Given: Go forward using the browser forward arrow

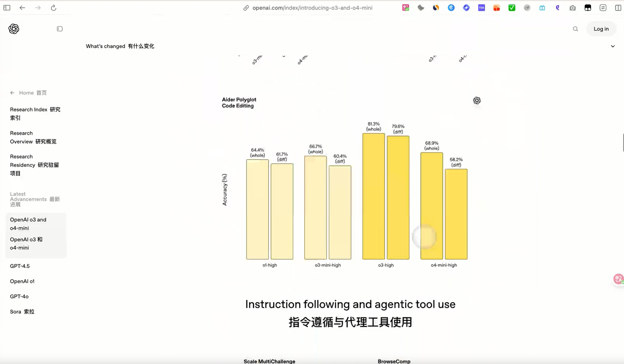Looking at the screenshot, I should (38, 8).
